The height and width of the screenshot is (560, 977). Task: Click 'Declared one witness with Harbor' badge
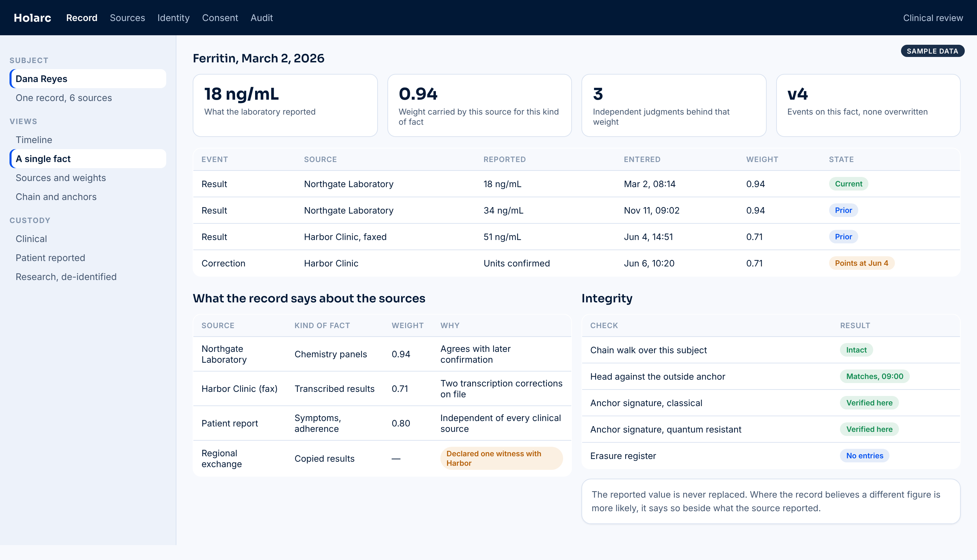point(501,458)
